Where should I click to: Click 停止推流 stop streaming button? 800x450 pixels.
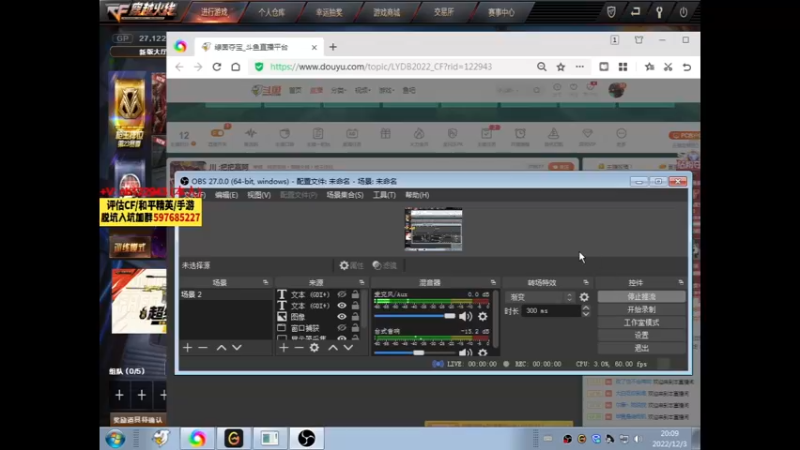(x=641, y=296)
